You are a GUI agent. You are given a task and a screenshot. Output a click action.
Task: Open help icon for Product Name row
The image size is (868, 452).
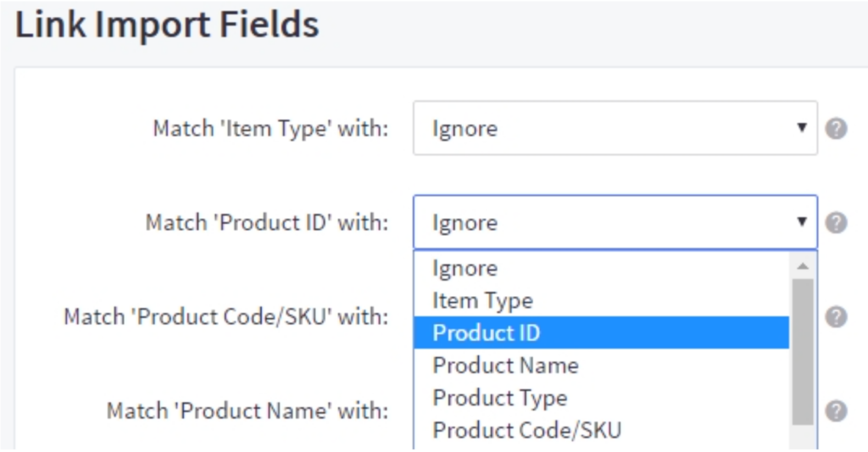(836, 411)
